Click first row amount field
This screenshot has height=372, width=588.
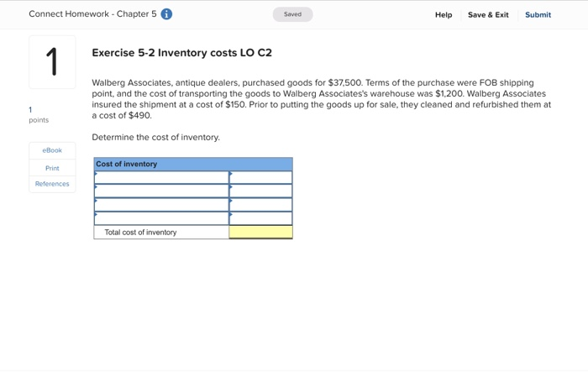260,177
